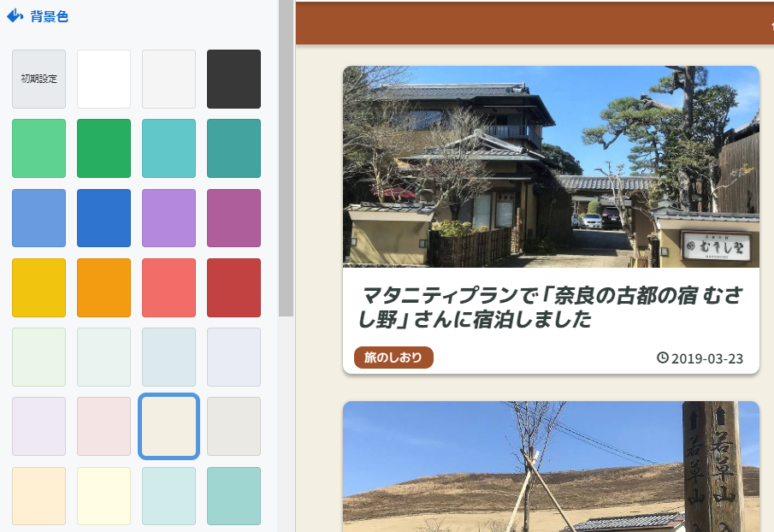
Task: Select the pure white background swatch
Action: pyautogui.click(x=103, y=79)
